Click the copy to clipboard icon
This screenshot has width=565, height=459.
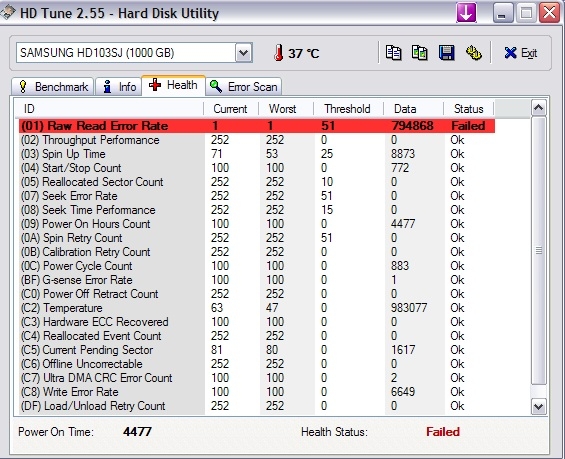pos(393,53)
